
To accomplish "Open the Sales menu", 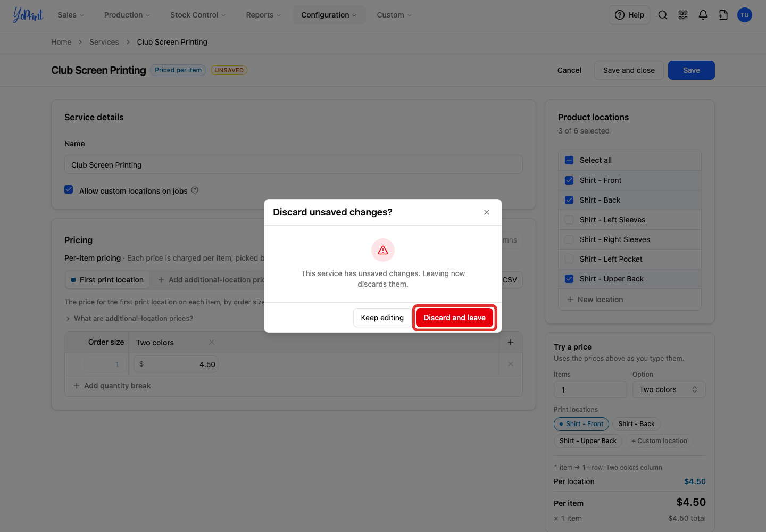I will [x=71, y=15].
